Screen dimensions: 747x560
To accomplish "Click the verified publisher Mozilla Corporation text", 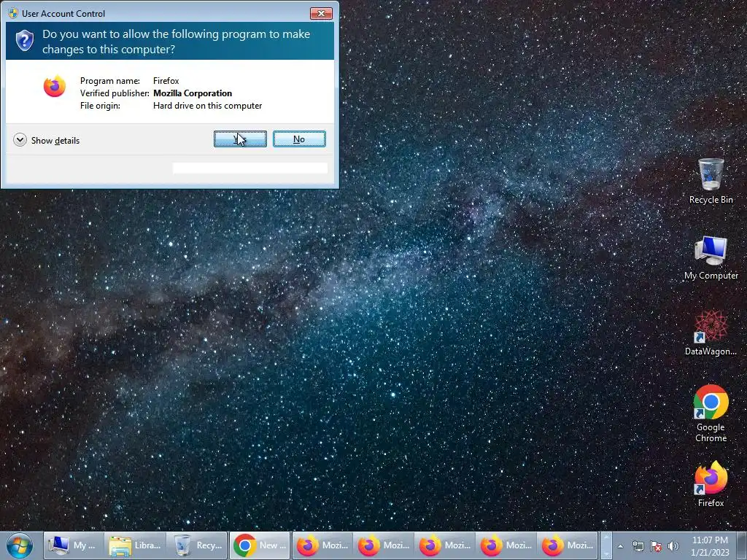I will (193, 93).
